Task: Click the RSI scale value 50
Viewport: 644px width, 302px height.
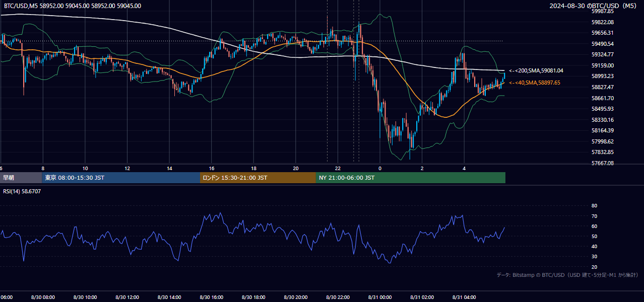Action: pyautogui.click(x=594, y=236)
